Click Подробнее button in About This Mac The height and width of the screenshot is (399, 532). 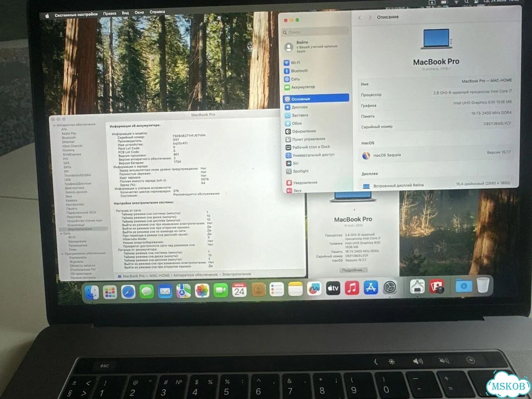tap(353, 270)
